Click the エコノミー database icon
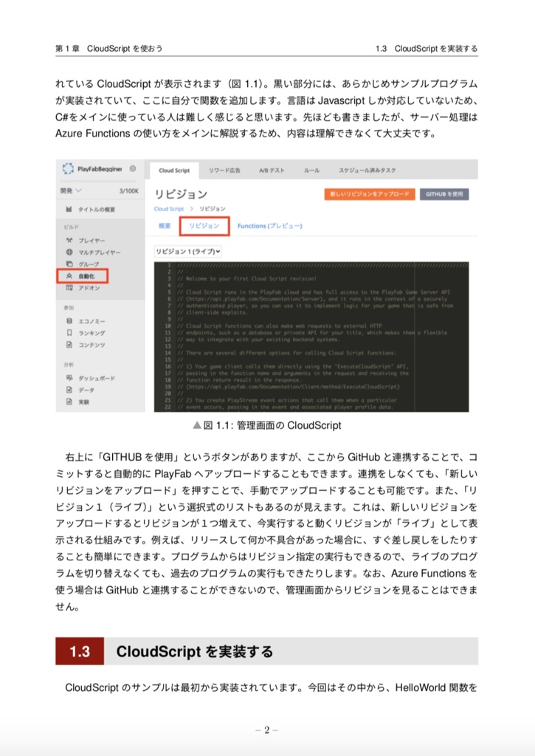The width and height of the screenshot is (535, 756). (x=69, y=320)
